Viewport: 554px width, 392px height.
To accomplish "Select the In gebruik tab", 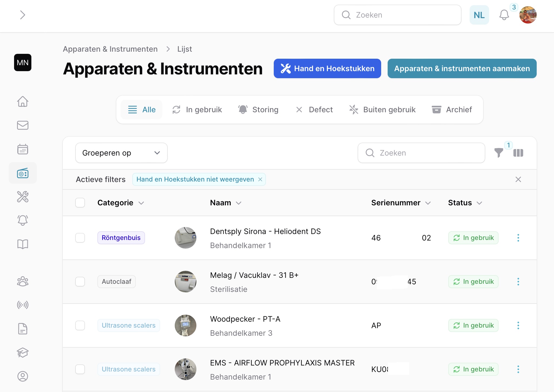I will pos(197,110).
